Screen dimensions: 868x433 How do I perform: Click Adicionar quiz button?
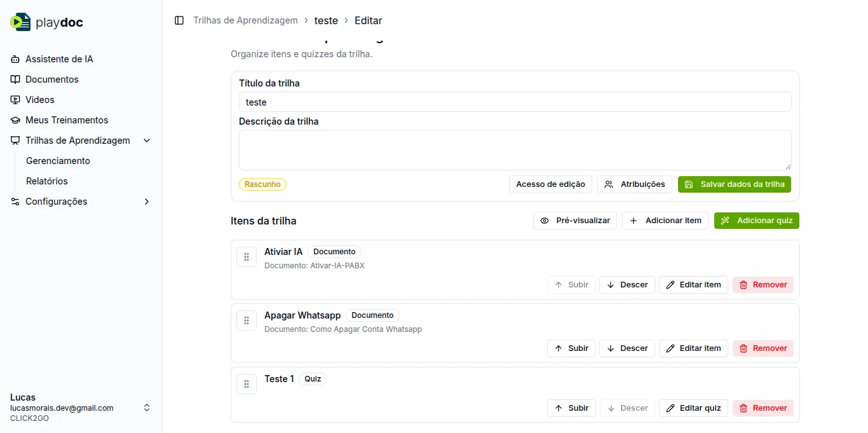(x=756, y=221)
